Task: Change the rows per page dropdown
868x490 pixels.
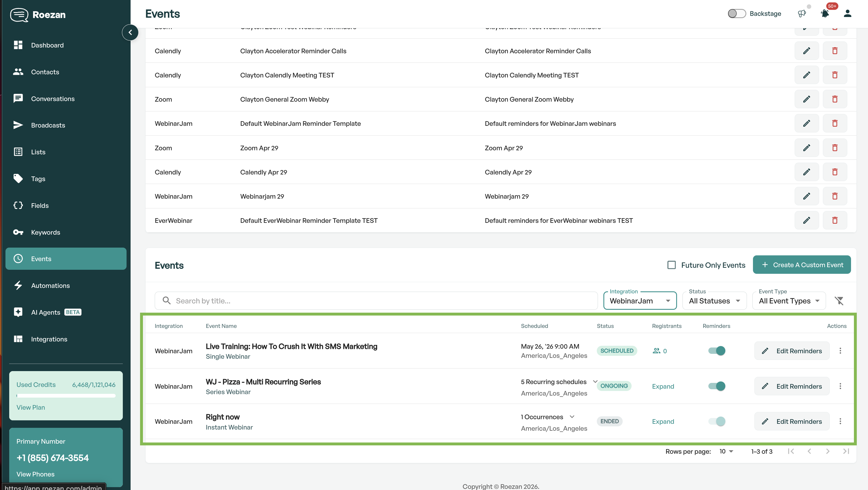Action: click(x=726, y=451)
